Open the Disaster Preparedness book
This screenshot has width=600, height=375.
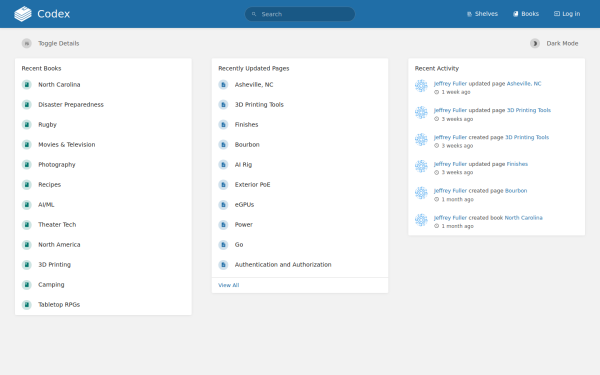point(71,104)
